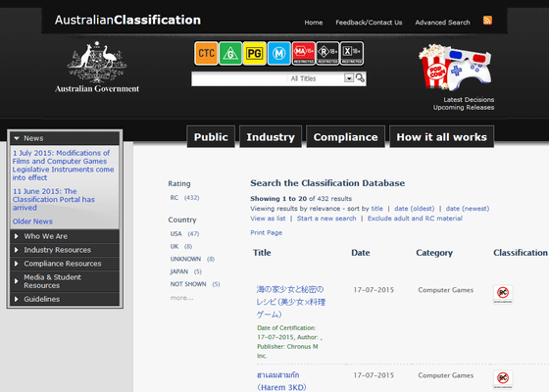The width and height of the screenshot is (549, 392).
Task: Open the Compliance tab
Action: pyautogui.click(x=345, y=137)
